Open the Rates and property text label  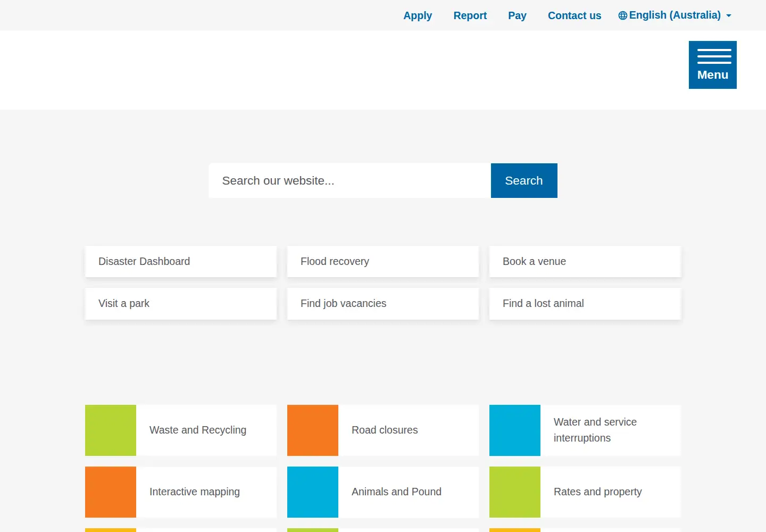(598, 492)
